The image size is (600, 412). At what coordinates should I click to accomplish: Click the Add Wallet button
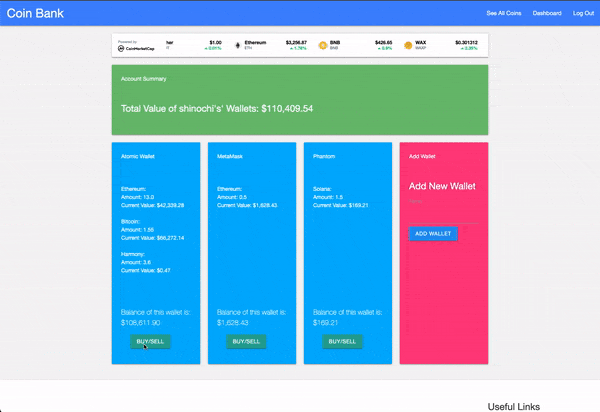point(432,233)
